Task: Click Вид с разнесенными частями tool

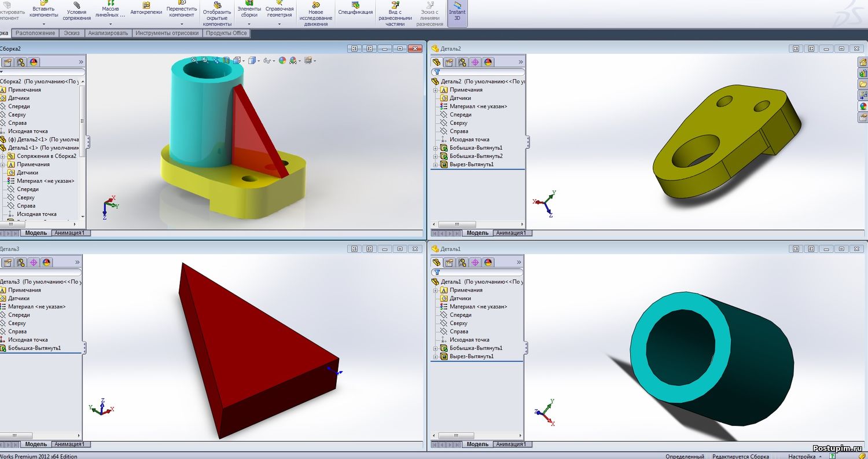Action: [395, 13]
